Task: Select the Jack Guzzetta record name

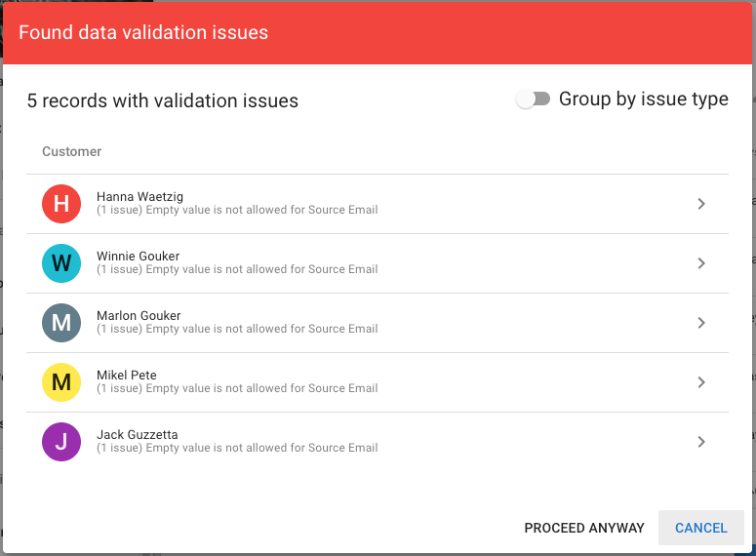Action: [x=138, y=434]
